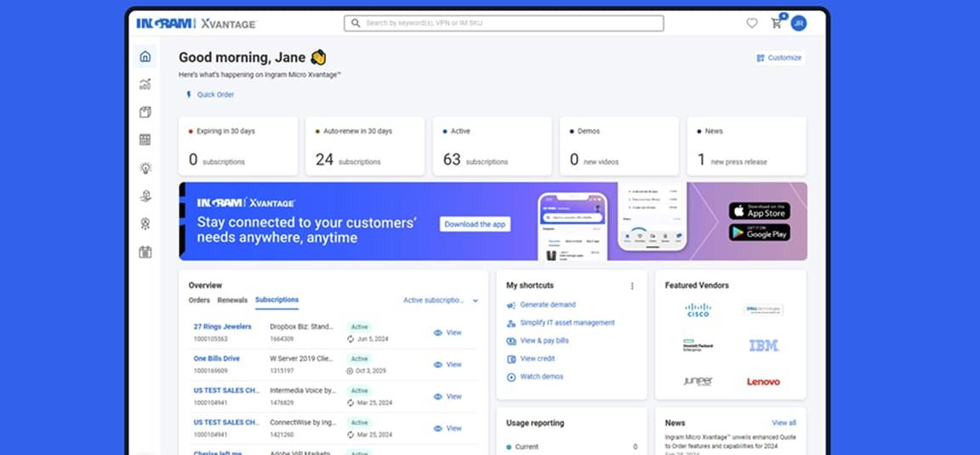
Task: Click the Dropbox Biz product text
Action: pos(301,327)
